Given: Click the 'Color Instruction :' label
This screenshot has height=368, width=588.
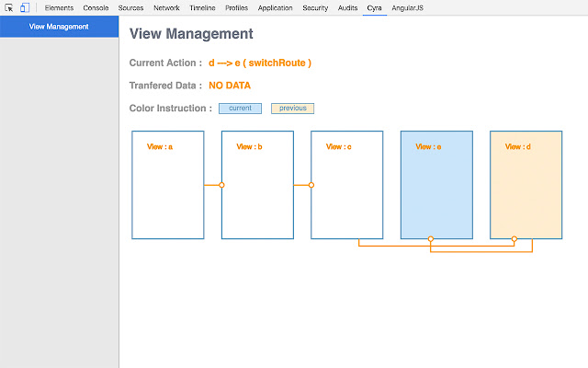Looking at the screenshot, I should (x=171, y=109).
